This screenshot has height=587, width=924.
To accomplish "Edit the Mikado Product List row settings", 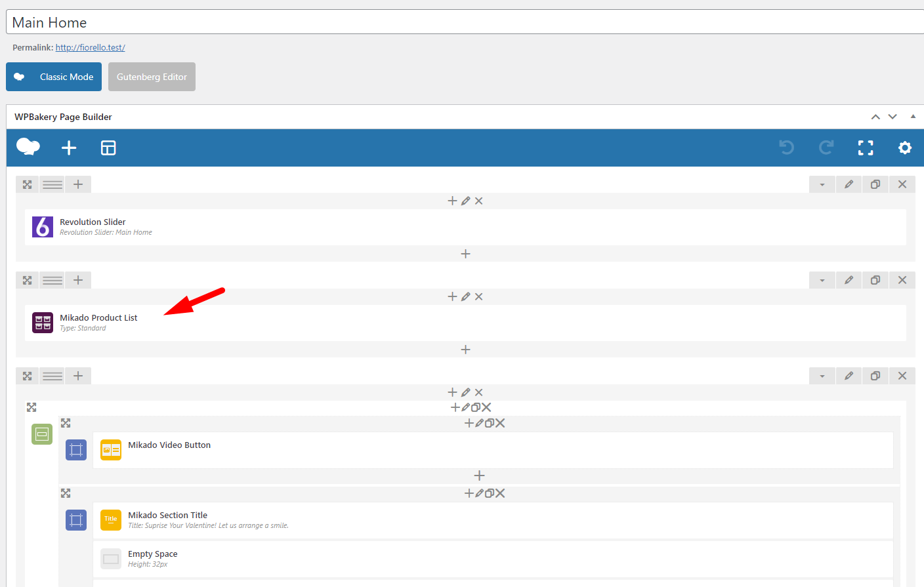I will tap(849, 280).
